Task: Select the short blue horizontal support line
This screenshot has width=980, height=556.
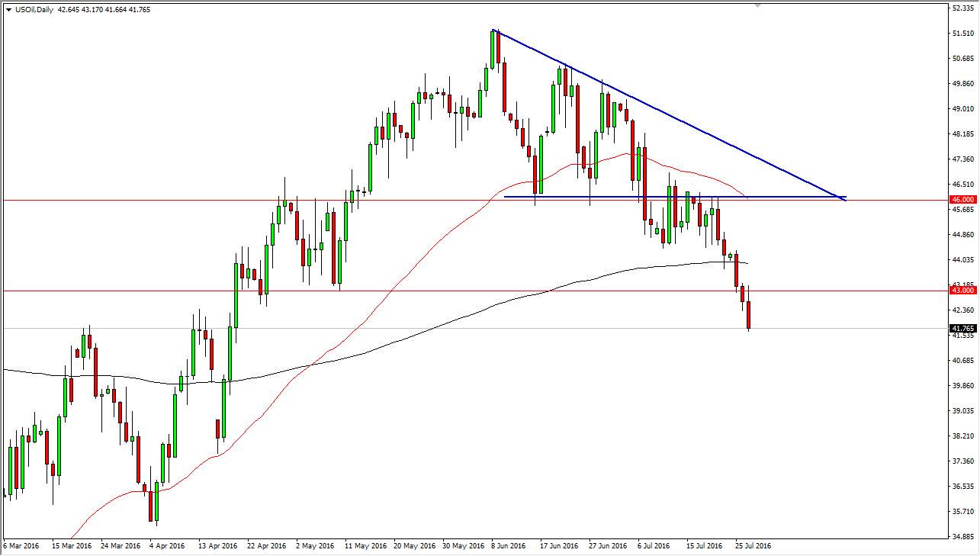Action: pyautogui.click(x=675, y=197)
